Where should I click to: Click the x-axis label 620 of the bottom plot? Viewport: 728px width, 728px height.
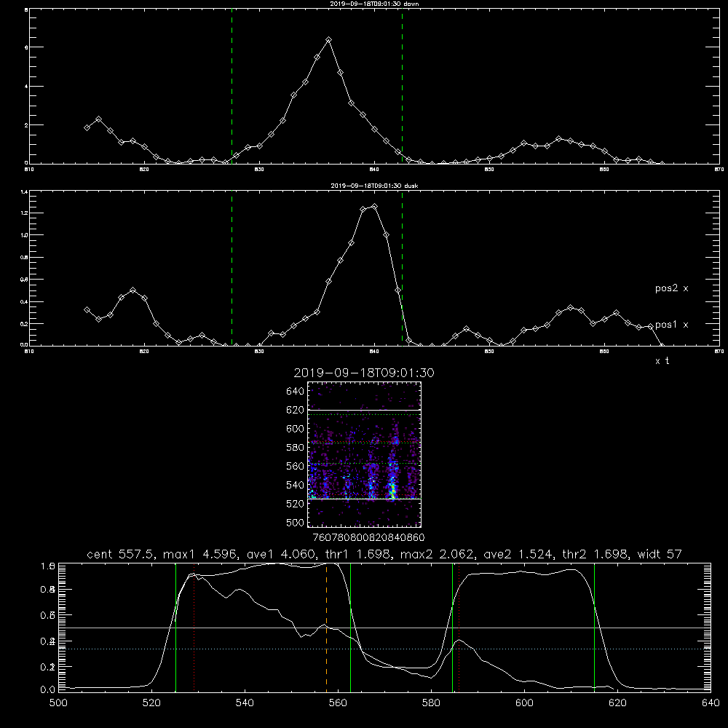(617, 703)
